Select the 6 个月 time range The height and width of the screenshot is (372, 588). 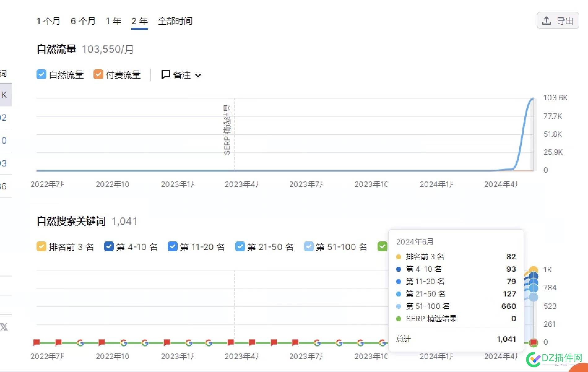pyautogui.click(x=83, y=21)
